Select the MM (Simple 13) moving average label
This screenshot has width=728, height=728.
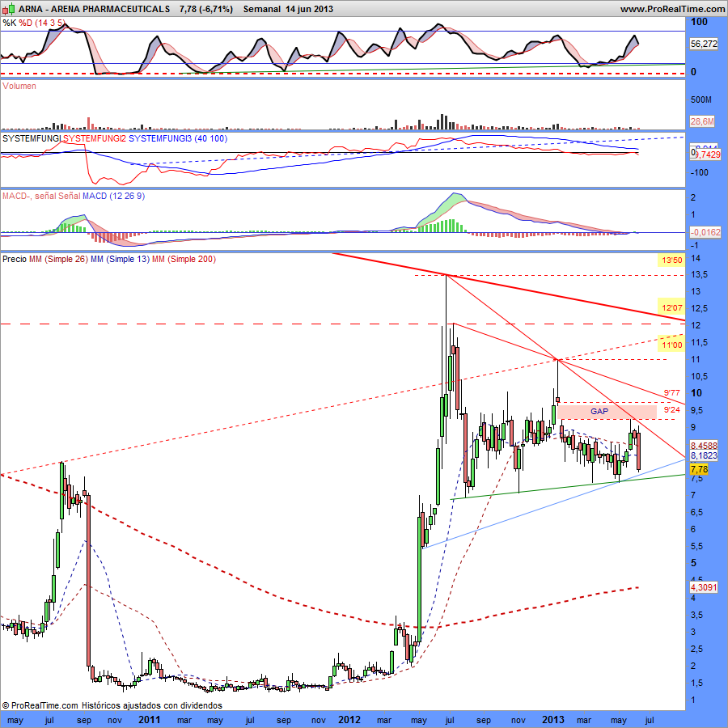[121, 259]
